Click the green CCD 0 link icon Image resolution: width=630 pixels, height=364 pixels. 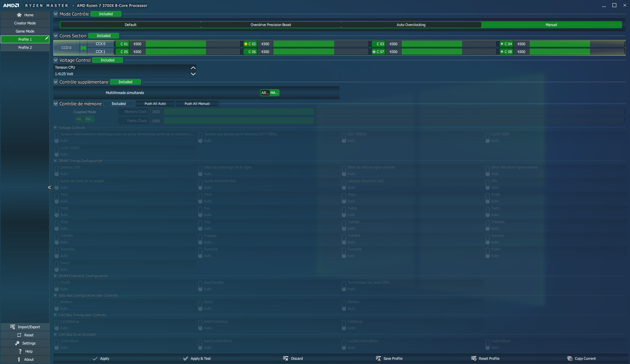point(83,48)
